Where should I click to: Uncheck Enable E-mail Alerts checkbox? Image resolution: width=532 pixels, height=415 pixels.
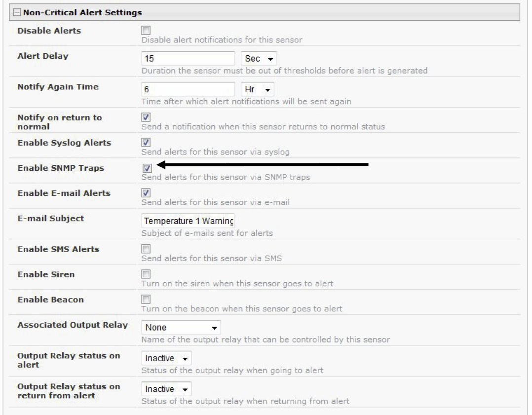click(146, 193)
